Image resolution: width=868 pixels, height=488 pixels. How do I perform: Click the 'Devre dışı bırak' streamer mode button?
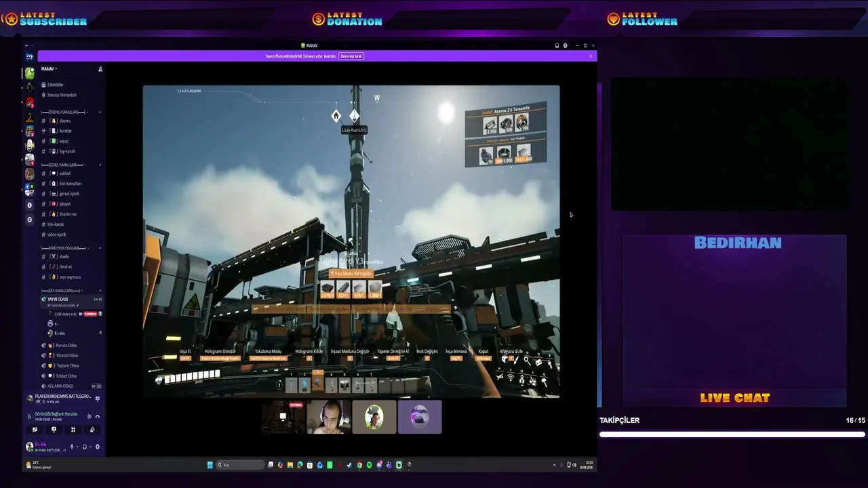351,56
